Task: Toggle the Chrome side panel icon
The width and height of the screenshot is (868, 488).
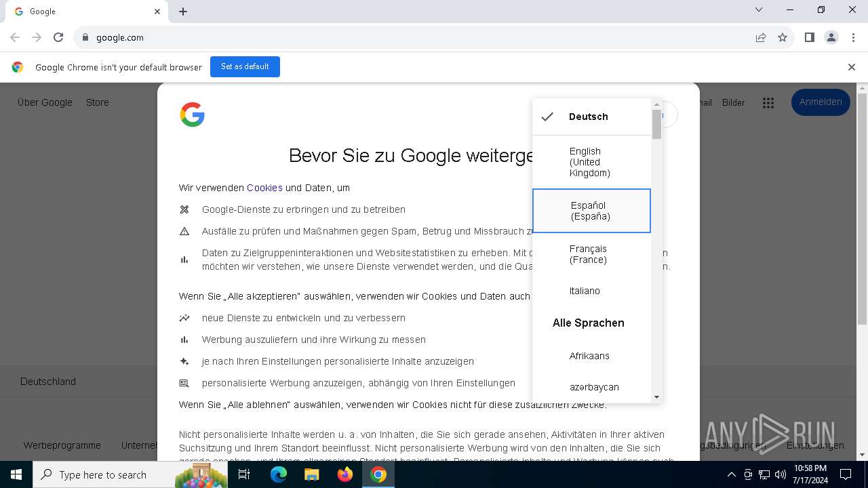Action: [809, 37]
